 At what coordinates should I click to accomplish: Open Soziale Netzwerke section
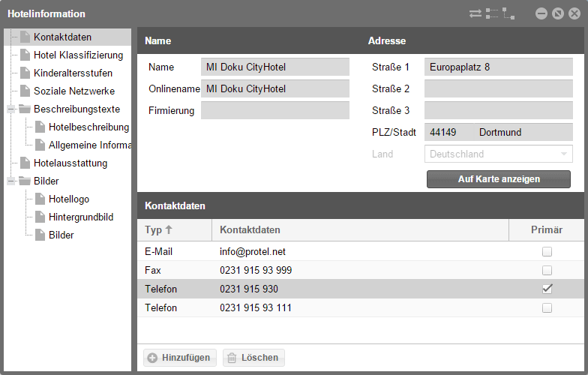74,91
